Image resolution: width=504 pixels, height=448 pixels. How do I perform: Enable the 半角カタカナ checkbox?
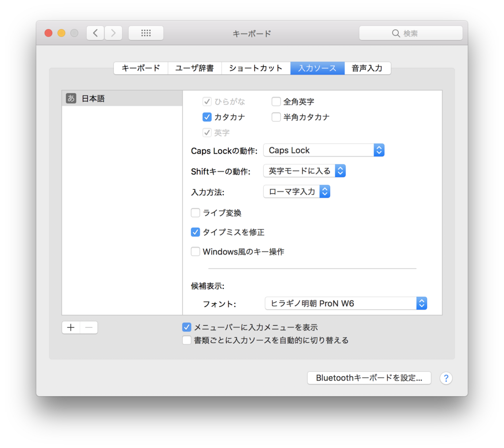click(x=276, y=117)
